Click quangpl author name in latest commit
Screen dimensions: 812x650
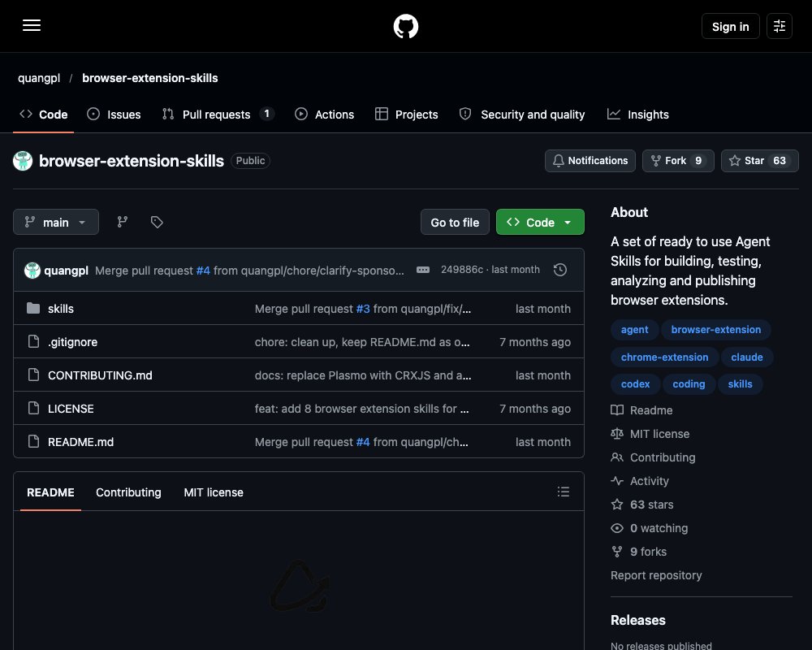67,270
